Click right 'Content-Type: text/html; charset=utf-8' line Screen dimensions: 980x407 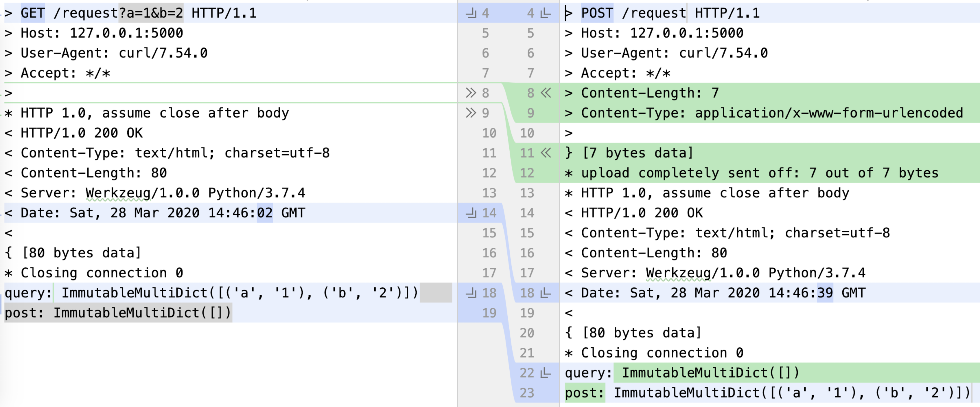click(x=727, y=233)
